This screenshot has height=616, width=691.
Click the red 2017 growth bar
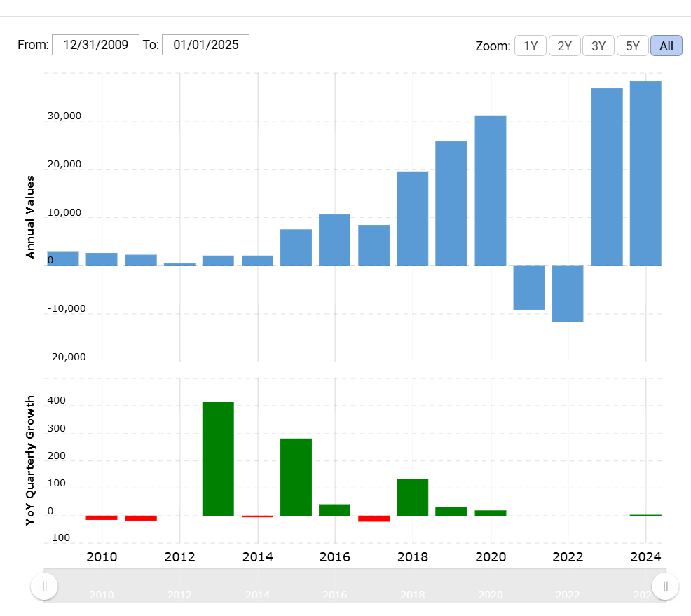374,519
